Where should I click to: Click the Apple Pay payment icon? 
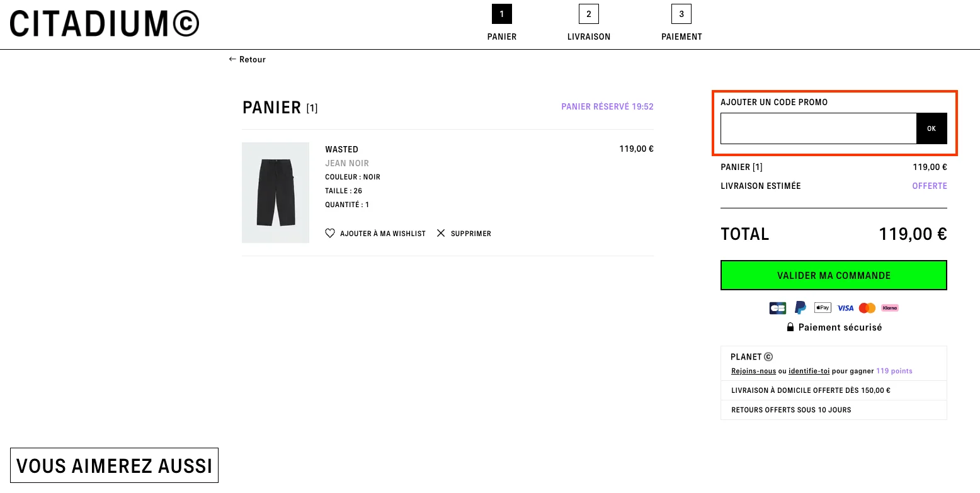pos(822,308)
